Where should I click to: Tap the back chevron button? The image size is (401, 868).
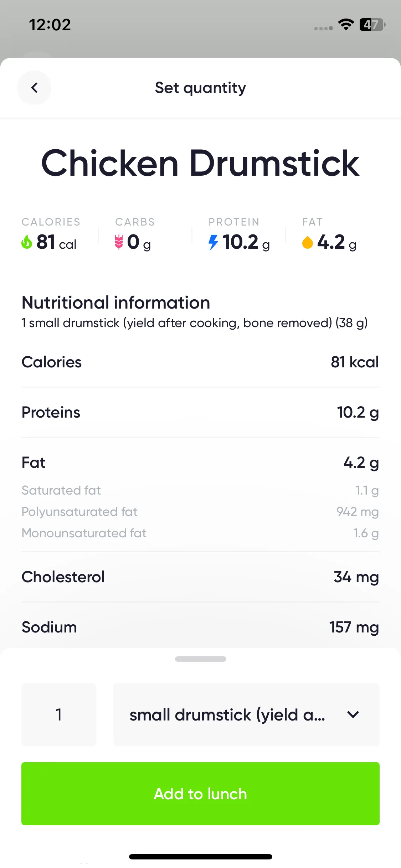34,88
